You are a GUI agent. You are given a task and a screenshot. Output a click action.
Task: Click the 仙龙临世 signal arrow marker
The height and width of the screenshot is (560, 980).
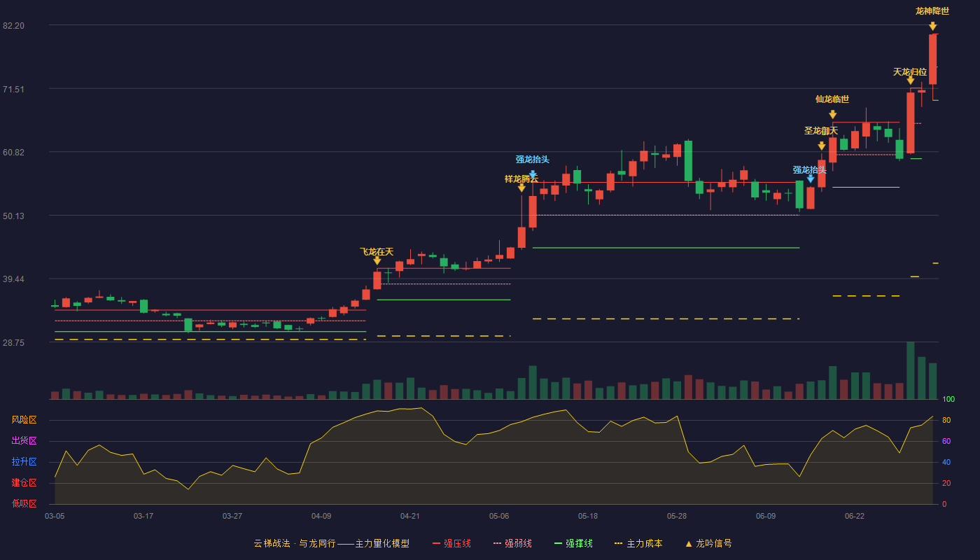(832, 114)
